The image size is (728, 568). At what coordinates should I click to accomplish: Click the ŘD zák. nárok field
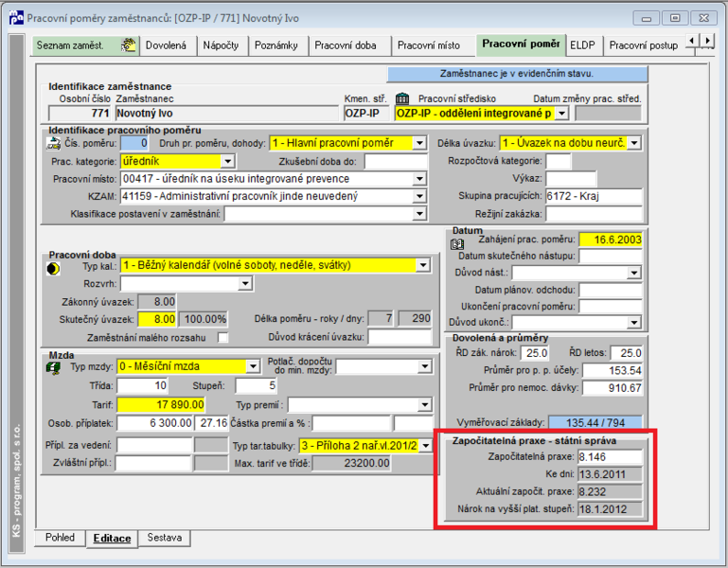click(535, 353)
